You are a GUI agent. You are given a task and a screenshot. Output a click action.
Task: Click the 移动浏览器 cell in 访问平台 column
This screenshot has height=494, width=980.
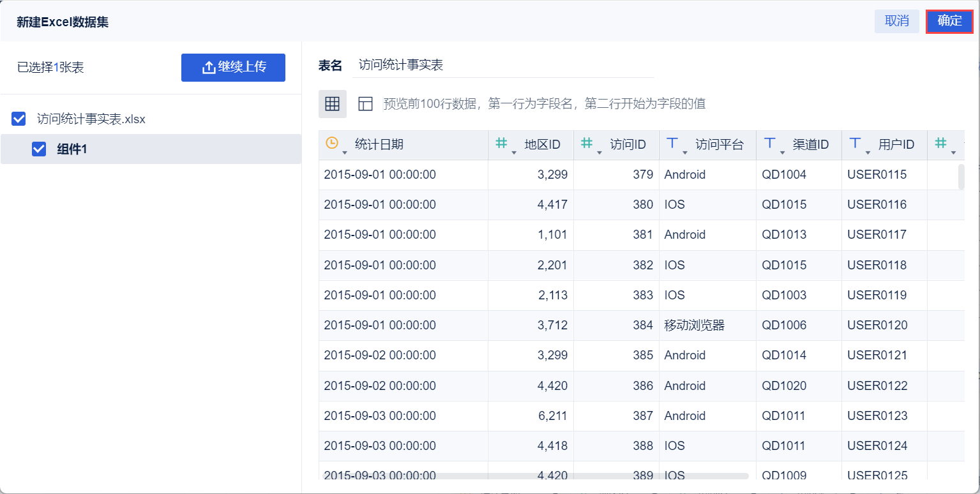point(694,326)
